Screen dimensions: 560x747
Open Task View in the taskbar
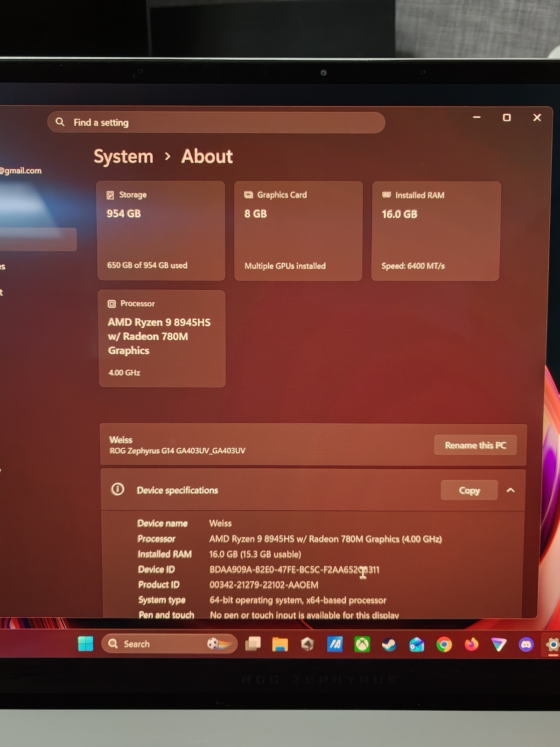(252, 644)
